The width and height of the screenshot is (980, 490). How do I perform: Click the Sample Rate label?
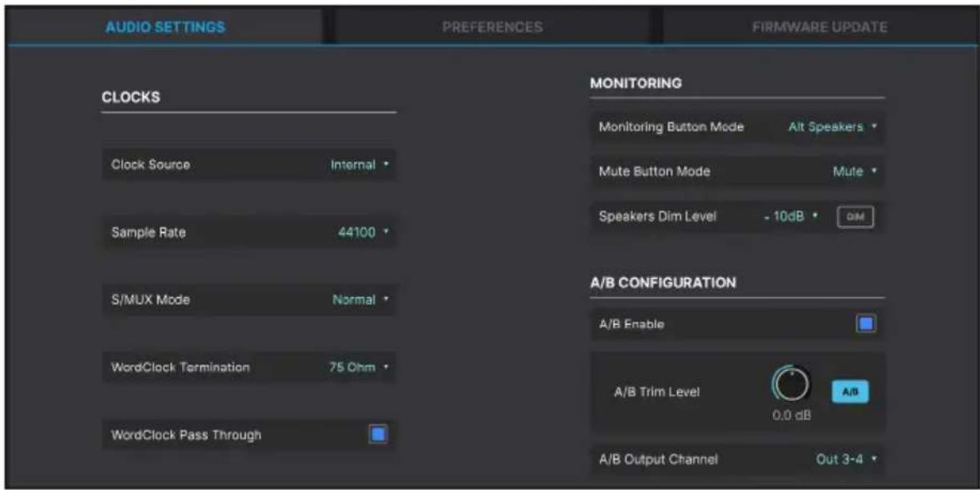pos(148,232)
